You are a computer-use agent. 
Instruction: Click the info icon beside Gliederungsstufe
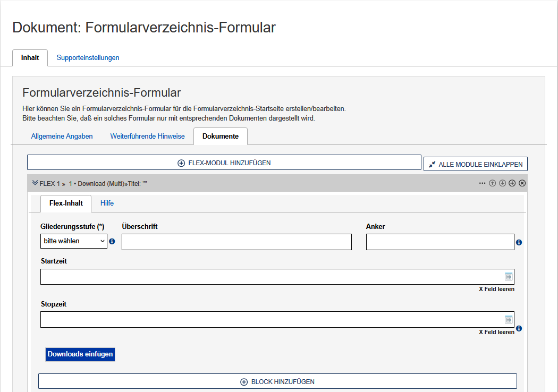(x=112, y=241)
